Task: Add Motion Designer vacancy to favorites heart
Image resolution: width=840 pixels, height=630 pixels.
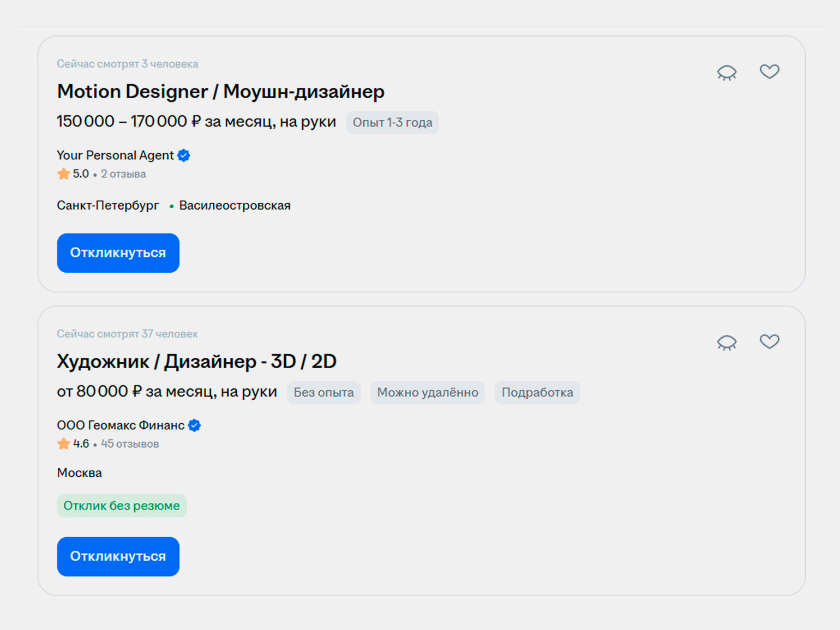Action: (x=769, y=71)
